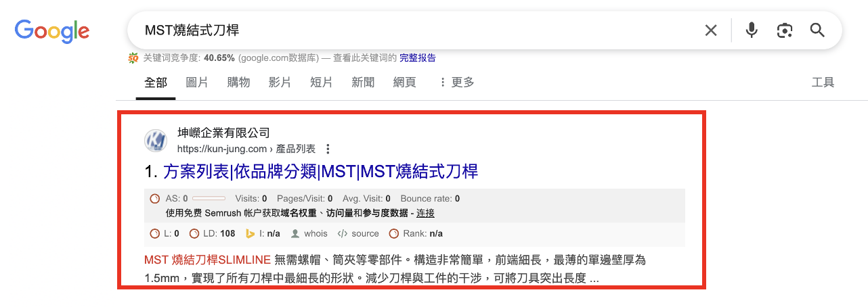Click the AS authority score bar
The image size is (868, 307).
tap(209, 199)
